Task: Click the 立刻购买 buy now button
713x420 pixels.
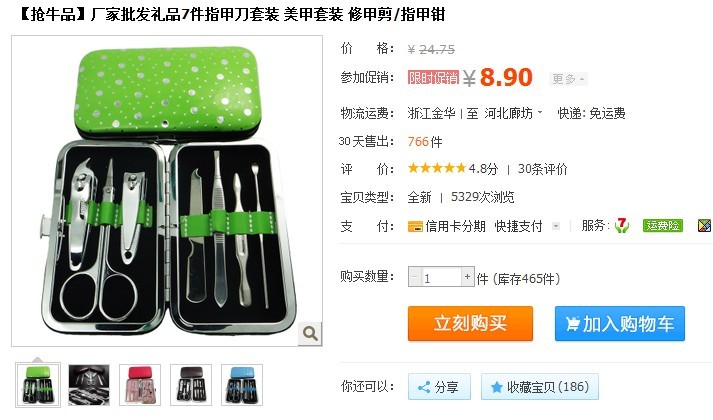Action: 470,324
